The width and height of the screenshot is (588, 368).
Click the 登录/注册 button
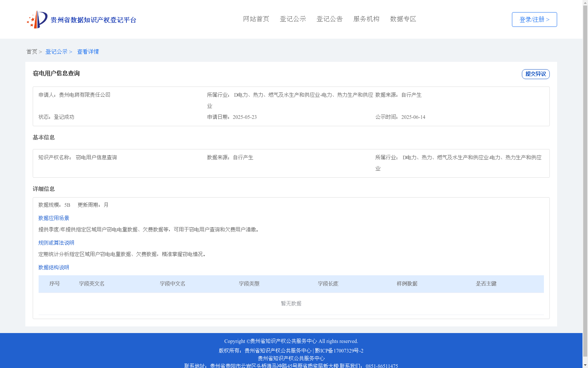click(534, 20)
